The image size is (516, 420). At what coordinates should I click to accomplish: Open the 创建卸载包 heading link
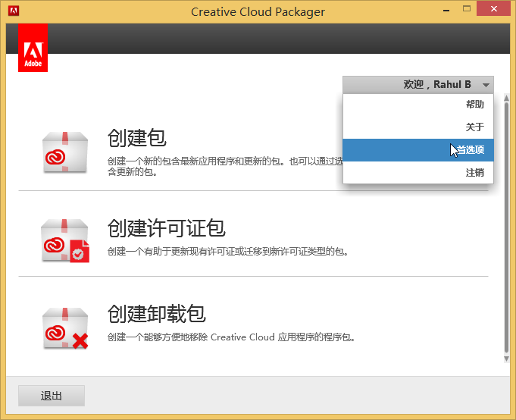pyautogui.click(x=157, y=314)
